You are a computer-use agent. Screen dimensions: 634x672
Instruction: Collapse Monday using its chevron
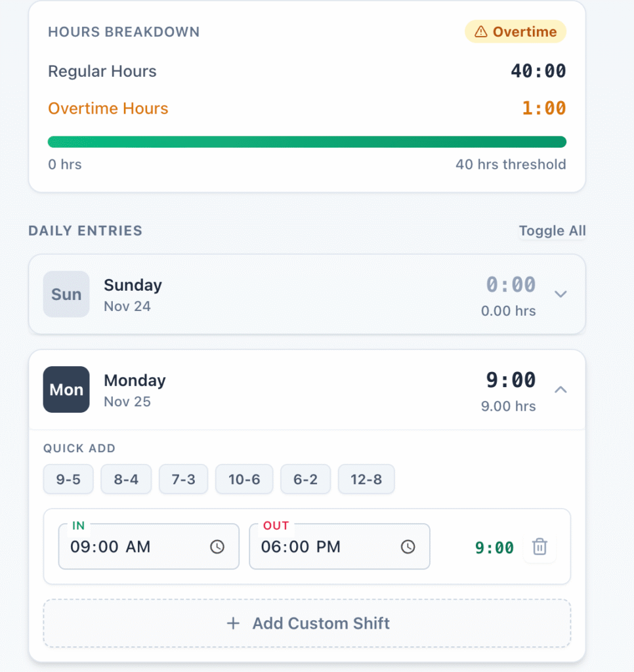pyautogui.click(x=561, y=389)
